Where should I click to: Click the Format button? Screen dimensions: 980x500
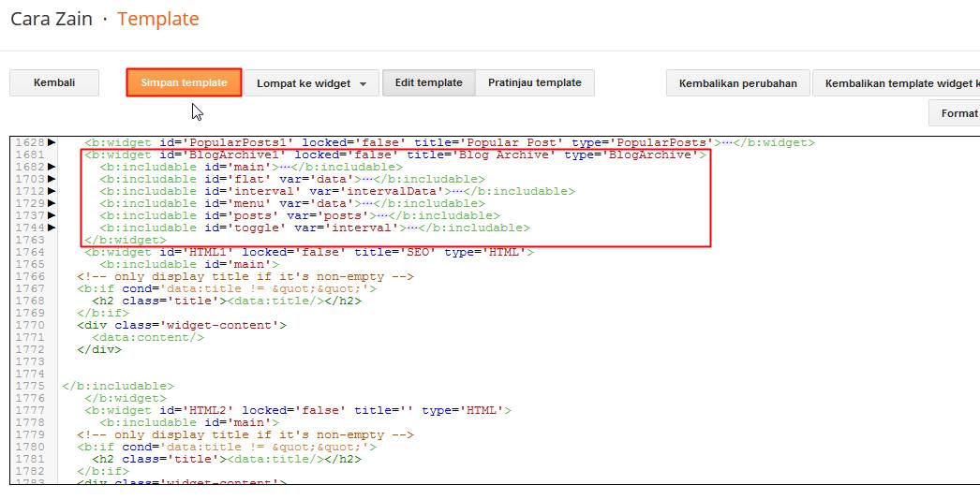pyautogui.click(x=955, y=113)
